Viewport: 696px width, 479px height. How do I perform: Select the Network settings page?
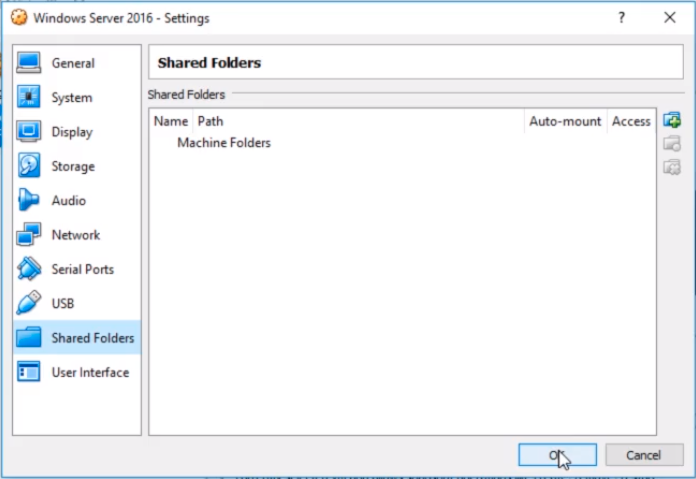pos(77,235)
